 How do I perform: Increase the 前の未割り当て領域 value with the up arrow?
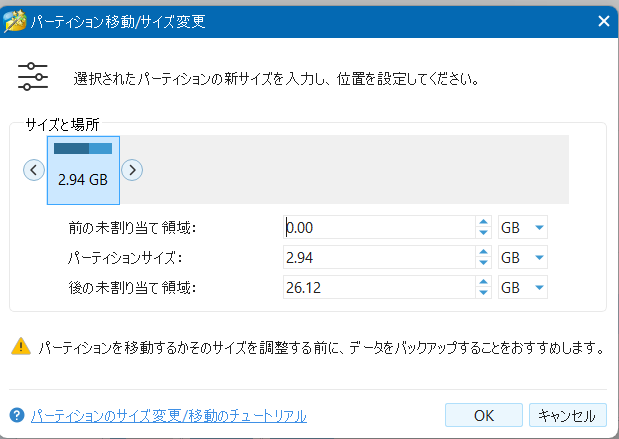coord(483,222)
